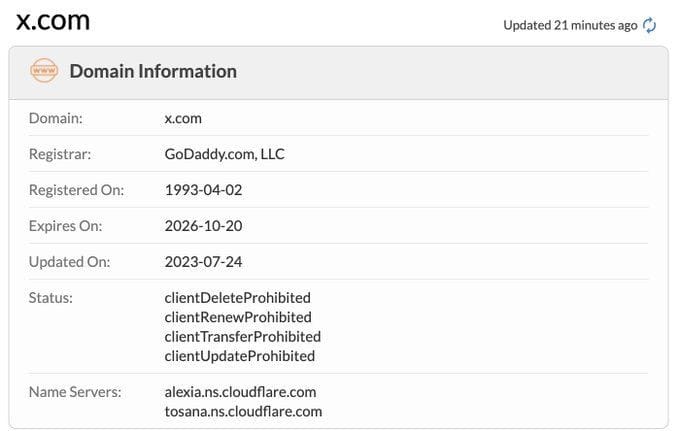The width and height of the screenshot is (680, 431).
Task: Click the alexia.ns.cloudflare.com name server
Action: pos(240,391)
